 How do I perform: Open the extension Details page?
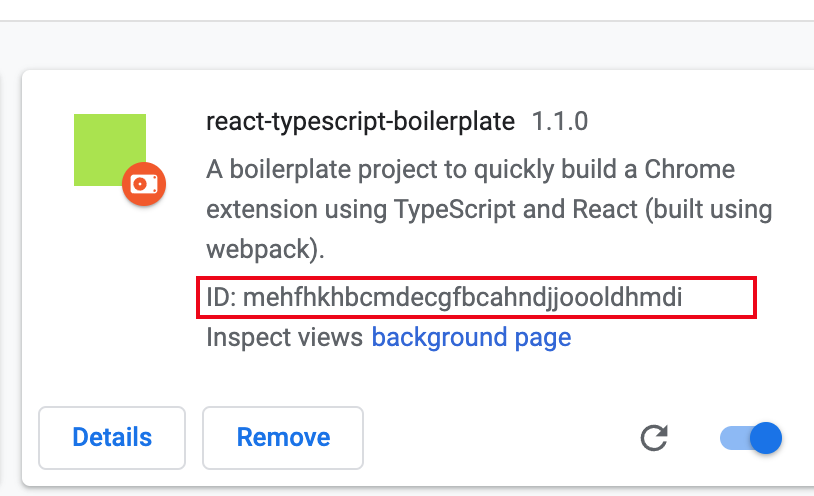coord(112,438)
